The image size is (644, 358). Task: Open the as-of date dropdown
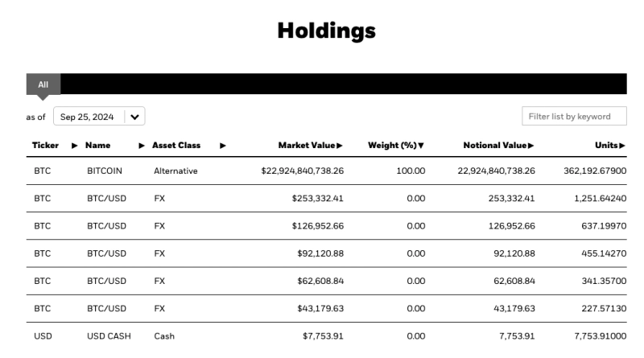[x=99, y=117]
